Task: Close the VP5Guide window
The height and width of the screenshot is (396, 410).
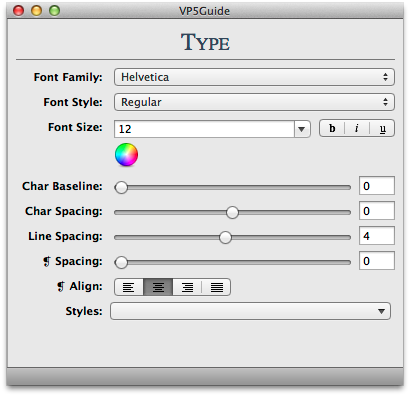Action: coord(18,11)
